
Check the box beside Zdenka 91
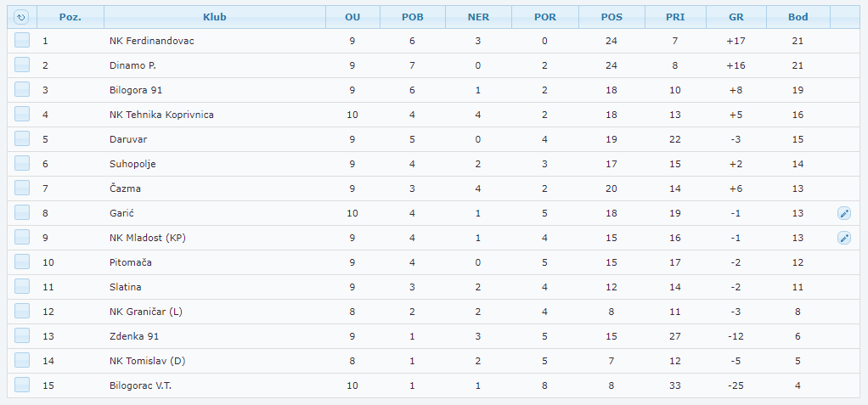(22, 336)
